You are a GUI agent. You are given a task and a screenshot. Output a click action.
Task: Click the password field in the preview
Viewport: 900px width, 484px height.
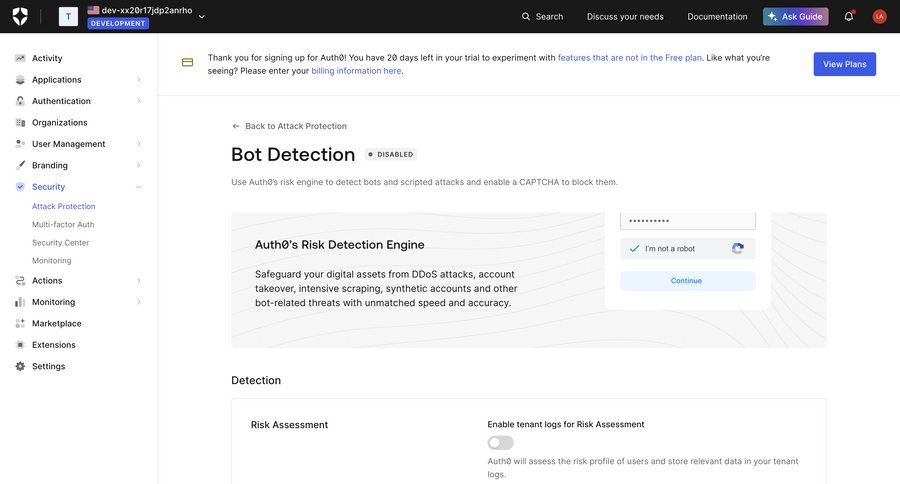click(x=688, y=220)
